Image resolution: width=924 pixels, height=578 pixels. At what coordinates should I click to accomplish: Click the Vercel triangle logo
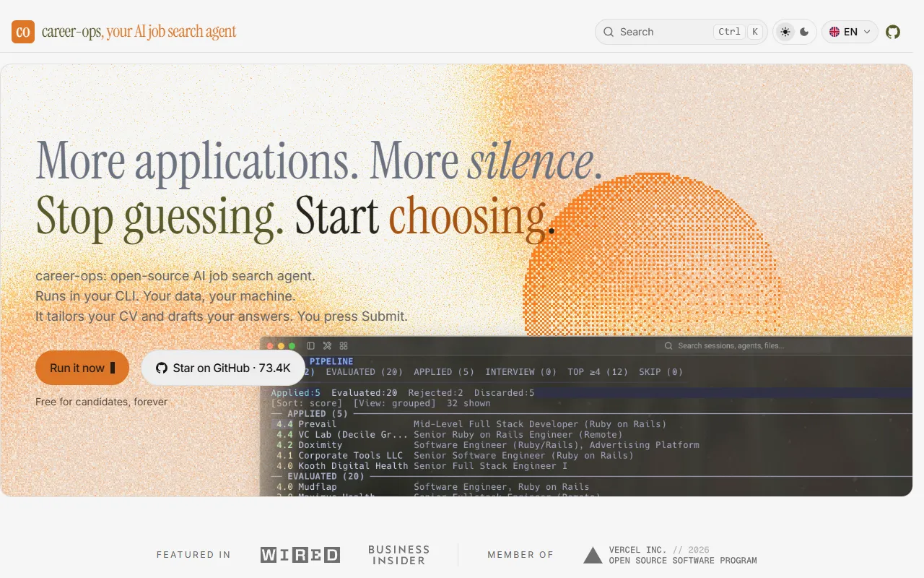click(x=593, y=555)
